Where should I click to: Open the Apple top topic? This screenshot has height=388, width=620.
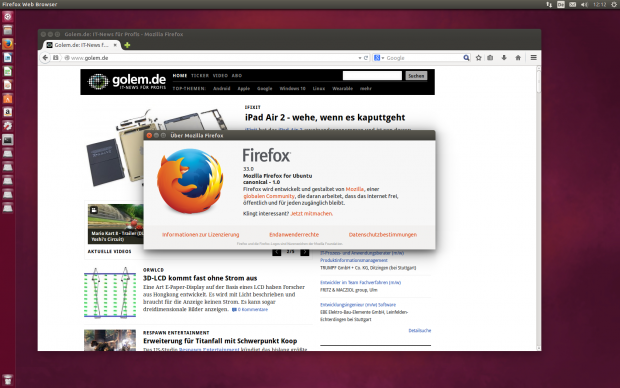(244, 89)
